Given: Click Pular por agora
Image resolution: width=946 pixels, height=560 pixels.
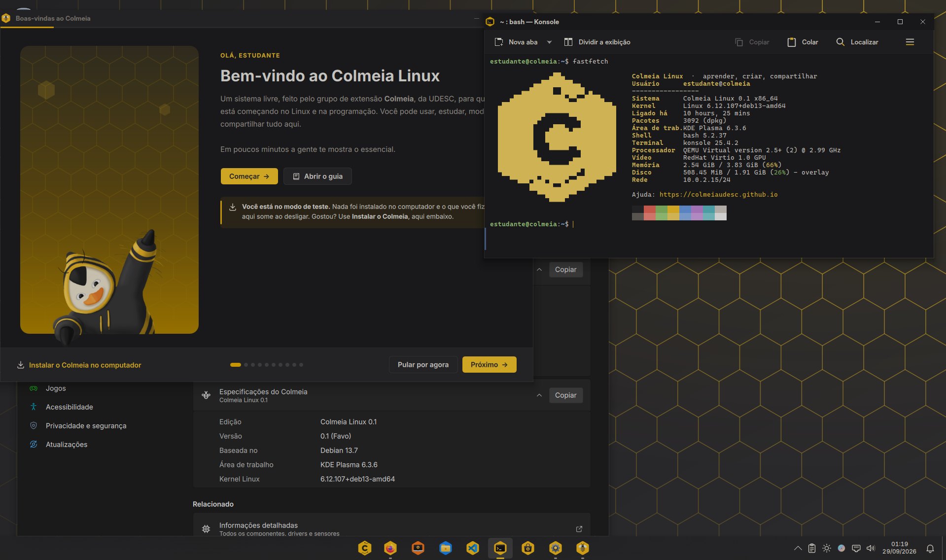Looking at the screenshot, I should coord(423,365).
